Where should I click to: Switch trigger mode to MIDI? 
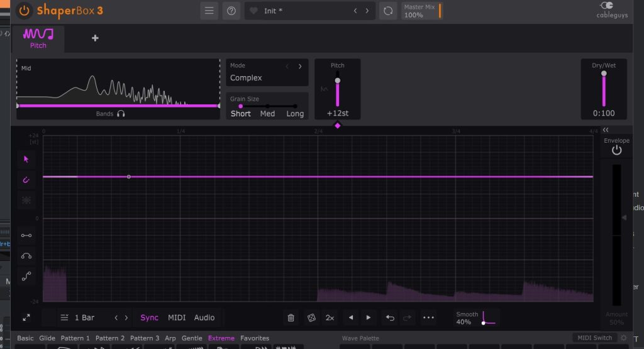click(x=177, y=318)
